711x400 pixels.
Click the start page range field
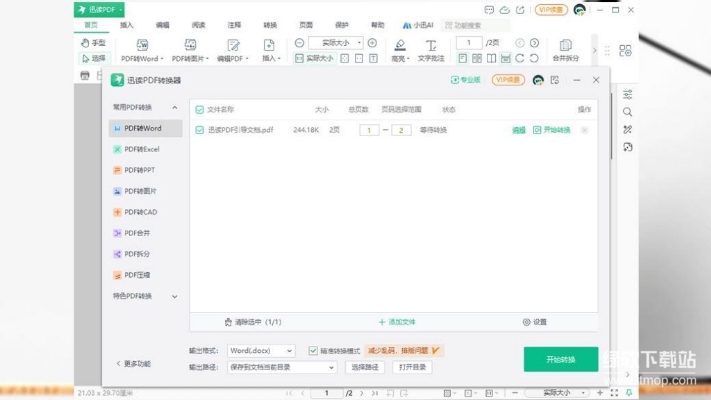[x=369, y=130]
